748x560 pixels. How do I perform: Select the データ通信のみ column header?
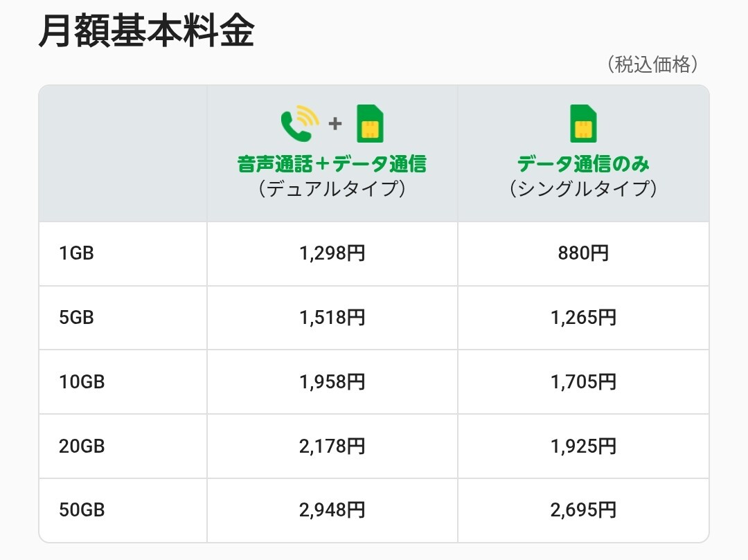583,164
